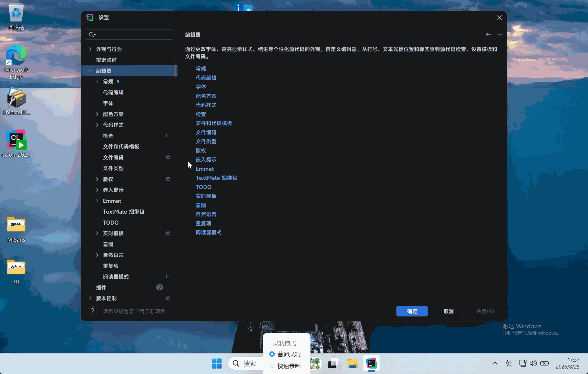Open File Explorer in the taskbar
Screen dimensions: 588x374
click(x=352, y=363)
